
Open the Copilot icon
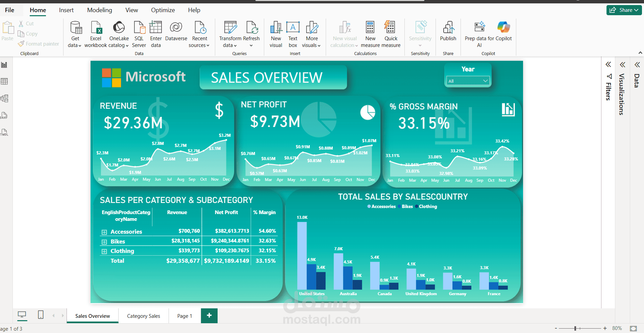coord(503,27)
